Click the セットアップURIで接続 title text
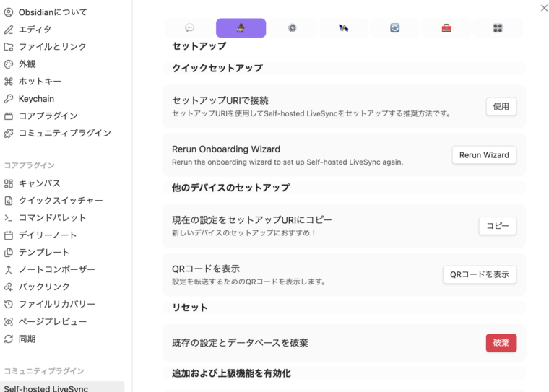 [220, 101]
